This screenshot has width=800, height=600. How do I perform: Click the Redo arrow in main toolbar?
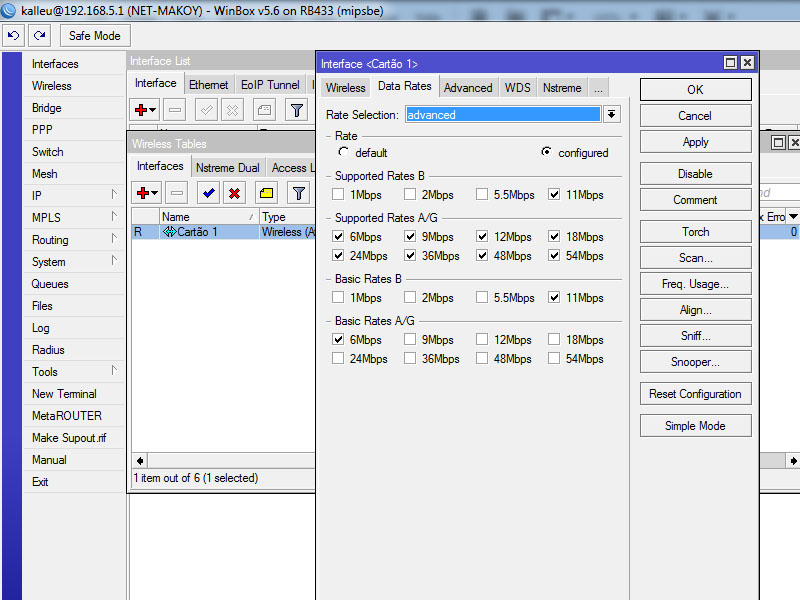pos(39,36)
